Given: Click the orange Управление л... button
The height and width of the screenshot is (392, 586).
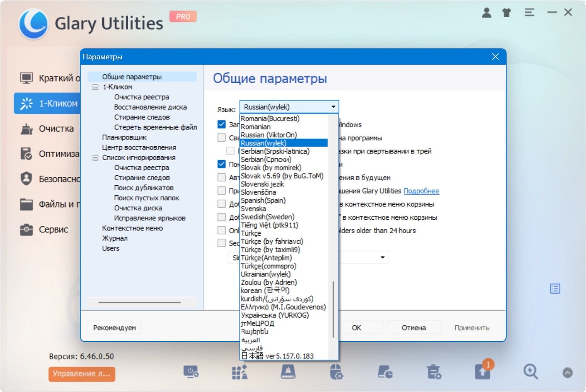Looking at the screenshot, I should tap(81, 374).
